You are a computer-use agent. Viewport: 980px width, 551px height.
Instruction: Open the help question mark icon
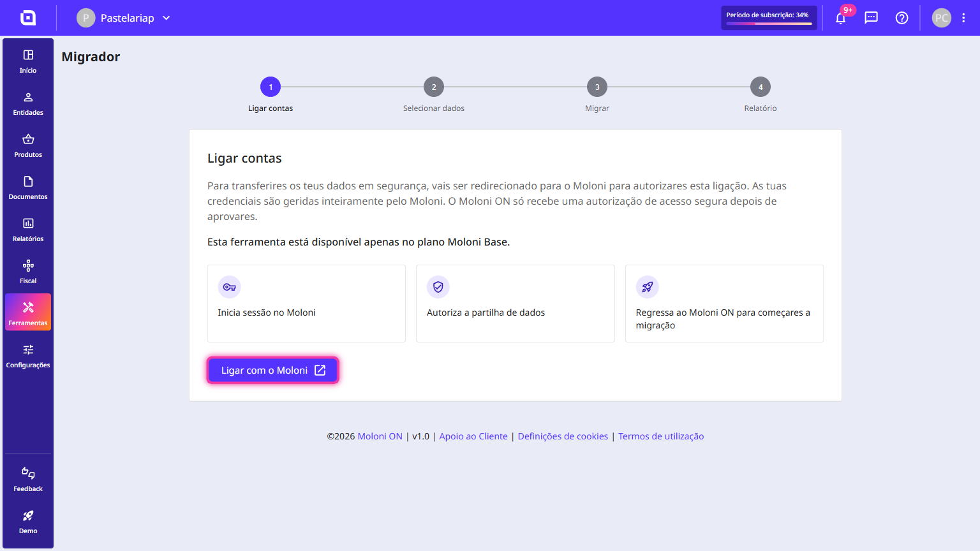click(x=902, y=18)
